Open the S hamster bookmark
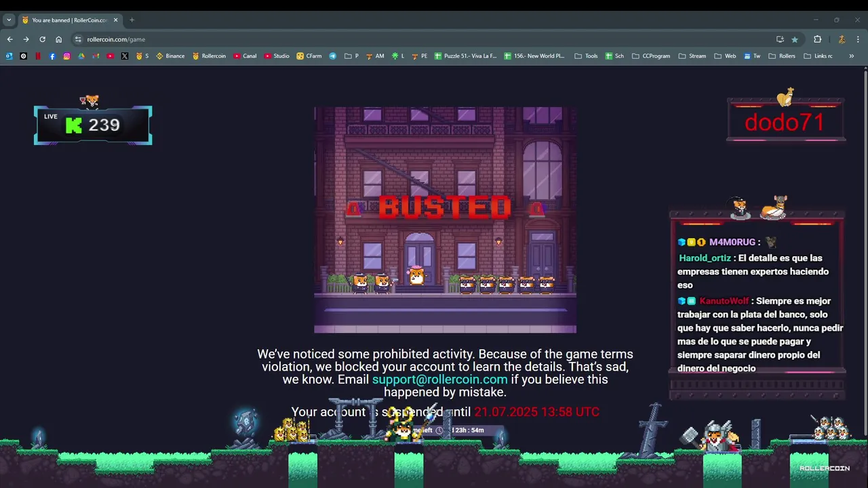The image size is (868, 488). coord(142,56)
